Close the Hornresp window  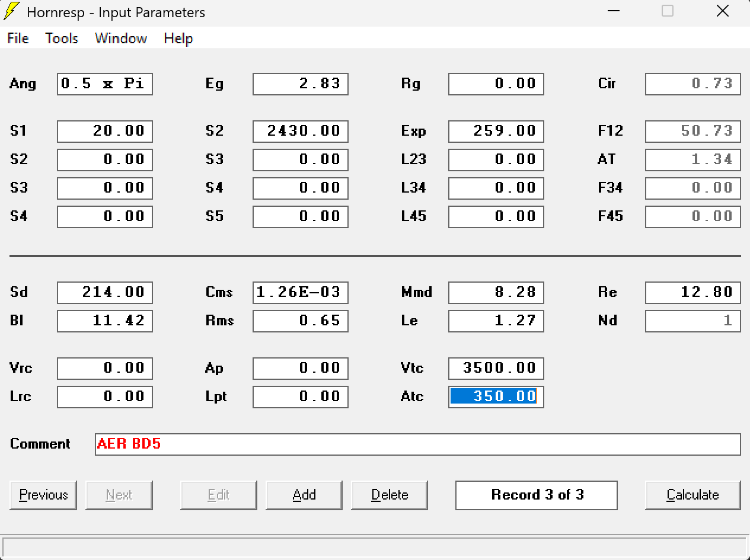(x=722, y=11)
